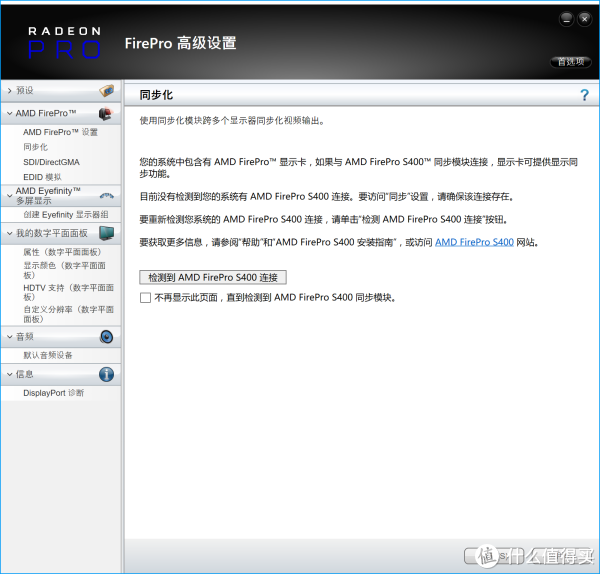Click the 我的数字平面面板 header label
The image size is (600, 574).
point(52,233)
